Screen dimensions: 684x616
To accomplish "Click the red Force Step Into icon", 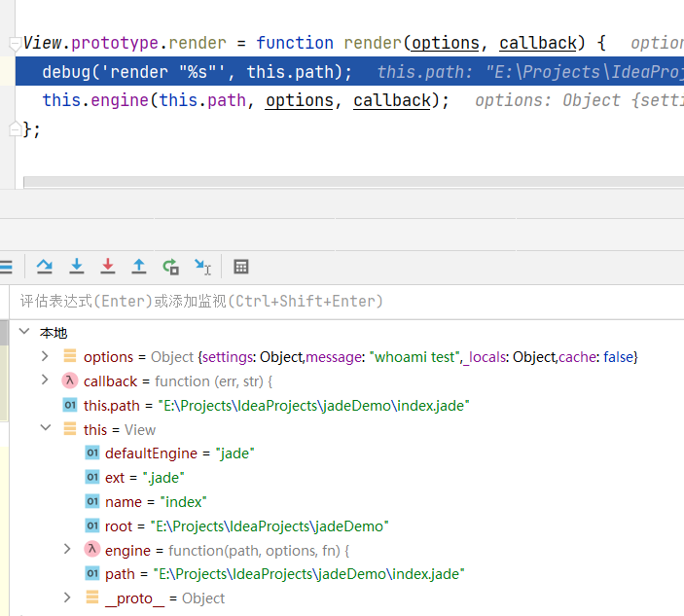I will point(108,266).
